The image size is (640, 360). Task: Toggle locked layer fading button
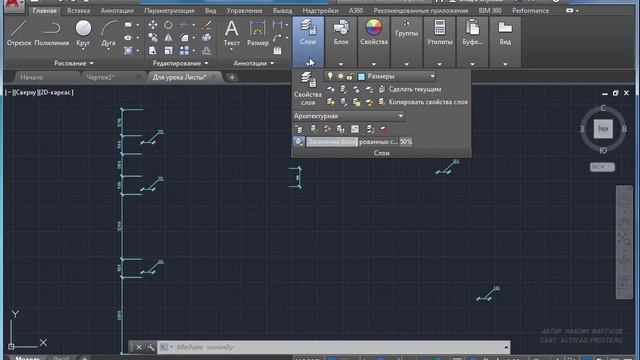pos(299,142)
